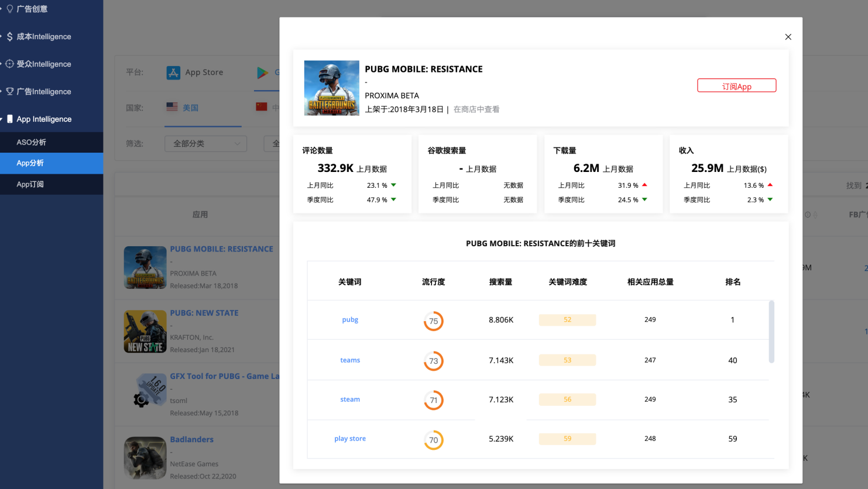
Task: Click search volume 8.806K cell
Action: pos(501,320)
